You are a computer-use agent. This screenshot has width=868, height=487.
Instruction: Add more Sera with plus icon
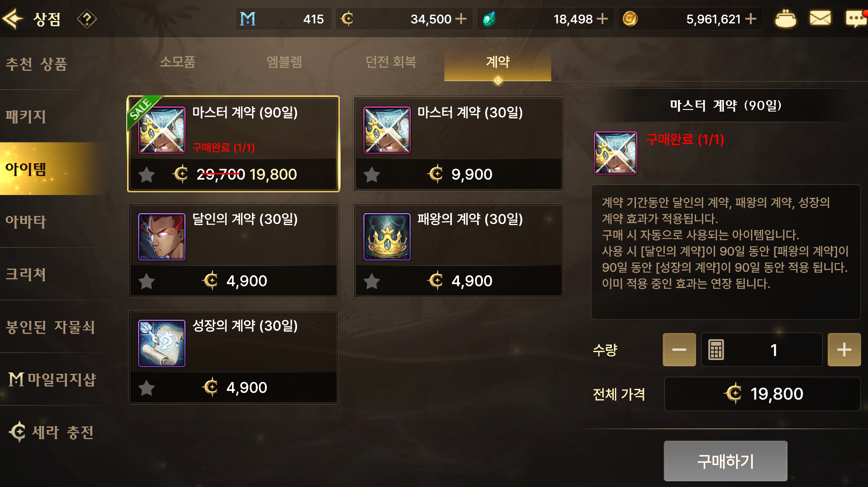coord(461,19)
